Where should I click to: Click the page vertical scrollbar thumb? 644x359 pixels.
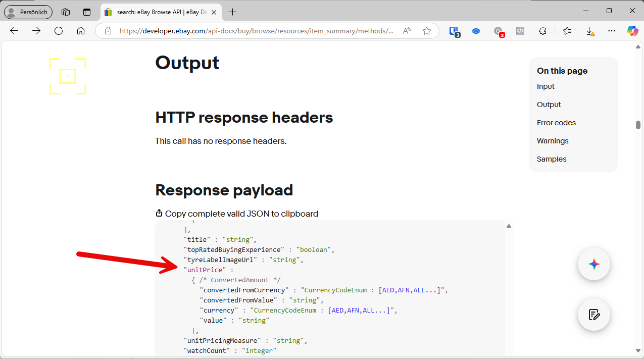pos(638,125)
